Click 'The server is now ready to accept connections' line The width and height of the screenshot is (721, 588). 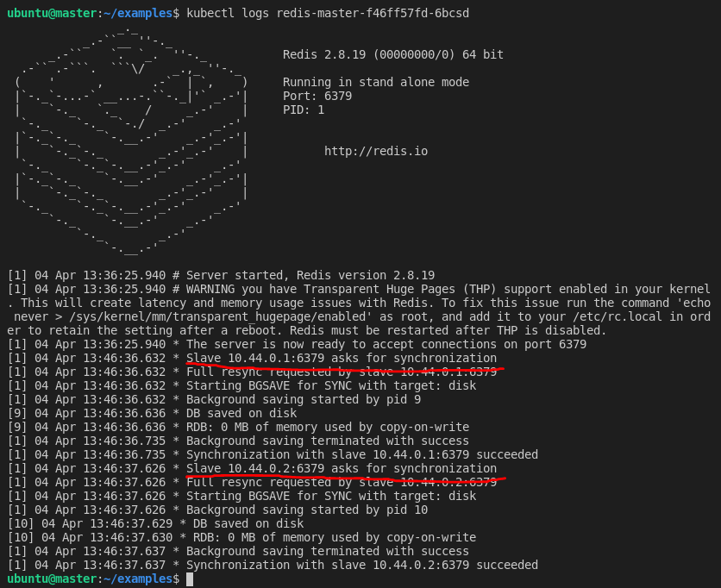[297, 344]
